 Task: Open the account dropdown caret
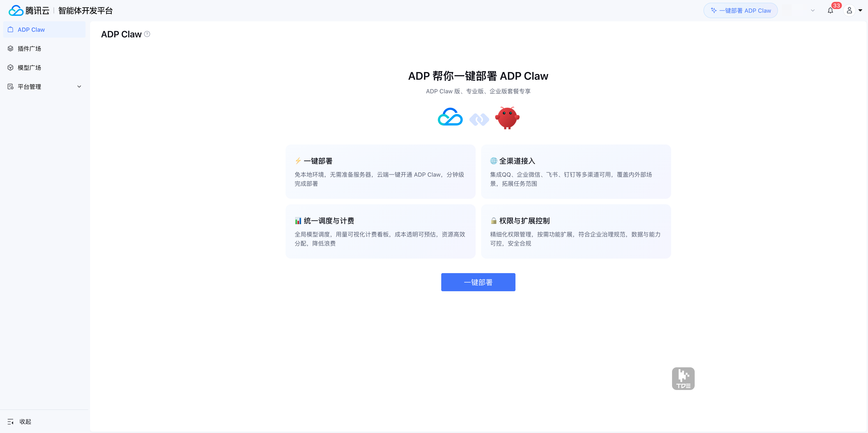click(x=860, y=10)
